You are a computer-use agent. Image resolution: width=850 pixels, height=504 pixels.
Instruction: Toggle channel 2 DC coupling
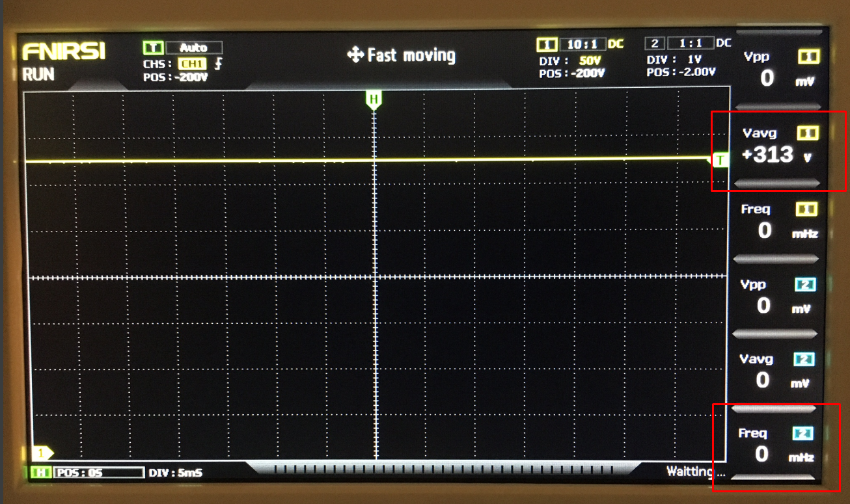click(x=723, y=43)
